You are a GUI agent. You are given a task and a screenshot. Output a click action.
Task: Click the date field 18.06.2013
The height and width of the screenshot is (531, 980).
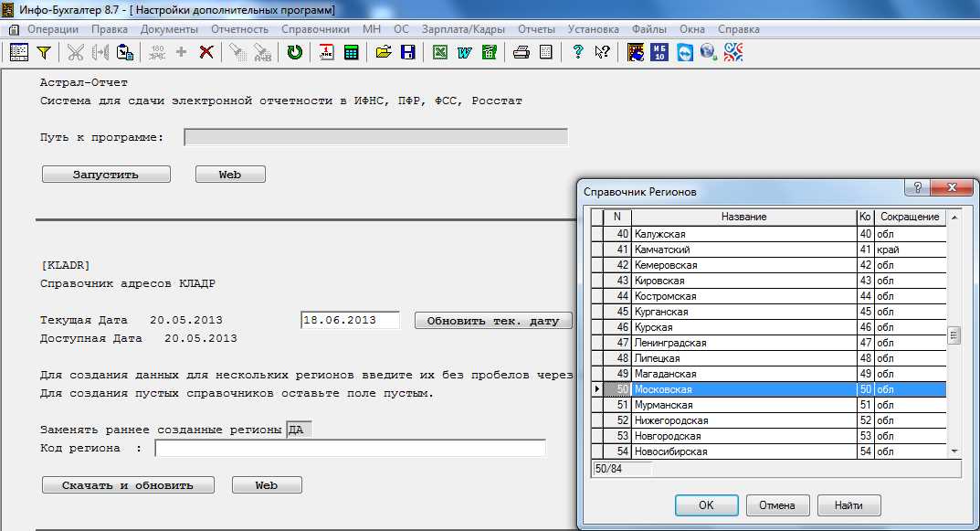pyautogui.click(x=350, y=320)
